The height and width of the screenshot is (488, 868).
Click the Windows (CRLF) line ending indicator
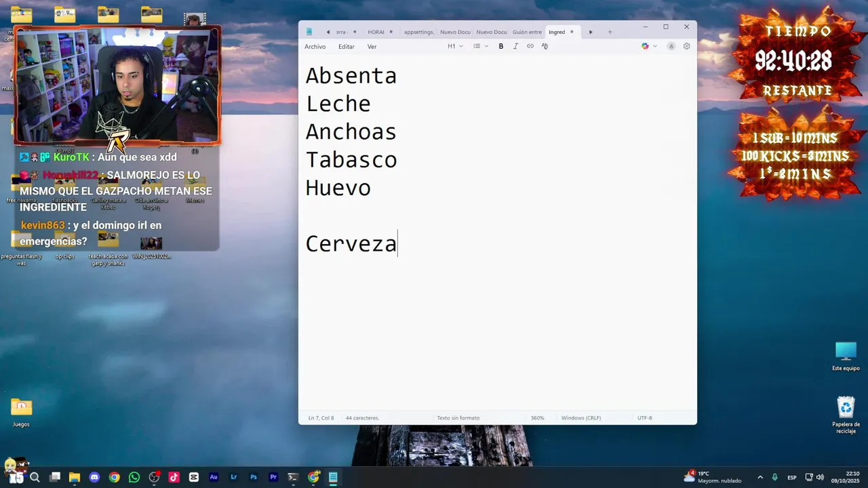tap(581, 418)
